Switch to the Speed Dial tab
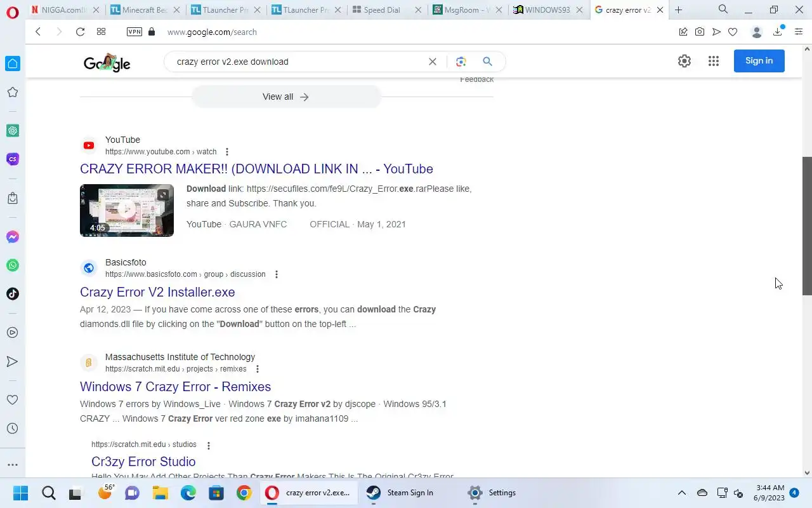 pyautogui.click(x=381, y=10)
